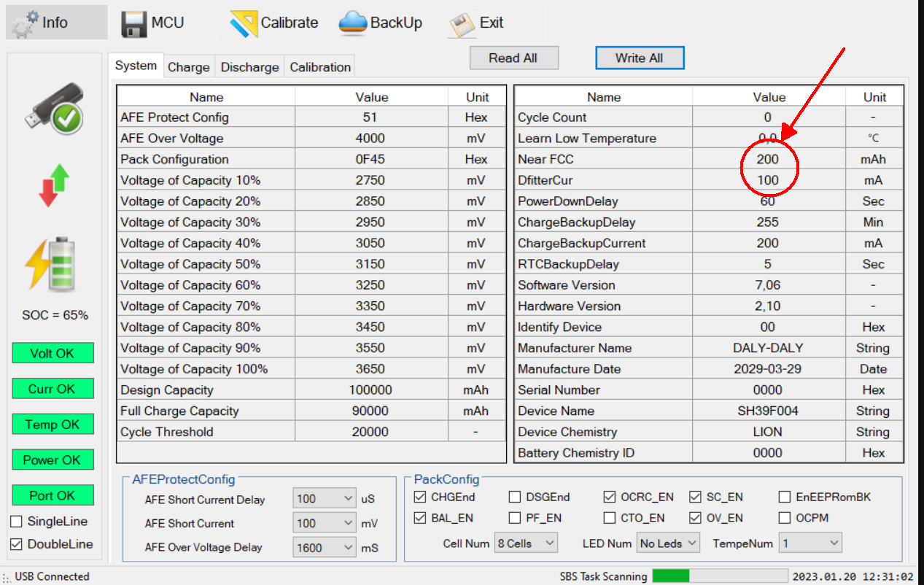The height and width of the screenshot is (585, 924).
Task: Uncheck the CHGEnd checkbox
Action: point(419,497)
